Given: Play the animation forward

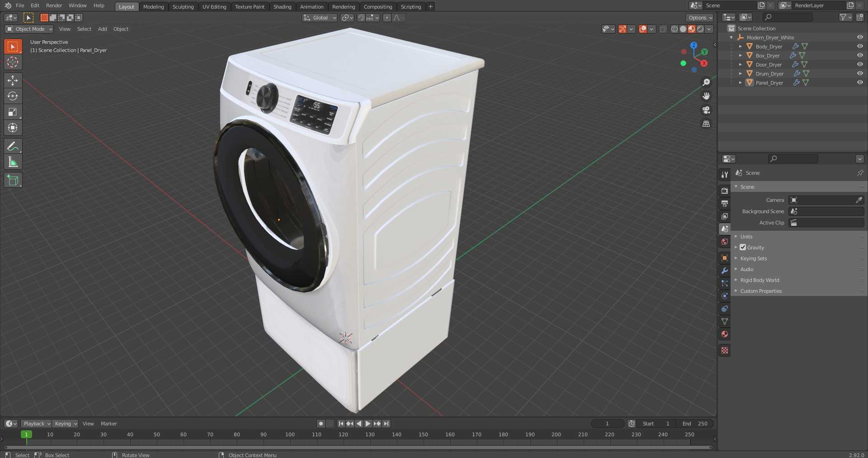Looking at the screenshot, I should pos(368,424).
